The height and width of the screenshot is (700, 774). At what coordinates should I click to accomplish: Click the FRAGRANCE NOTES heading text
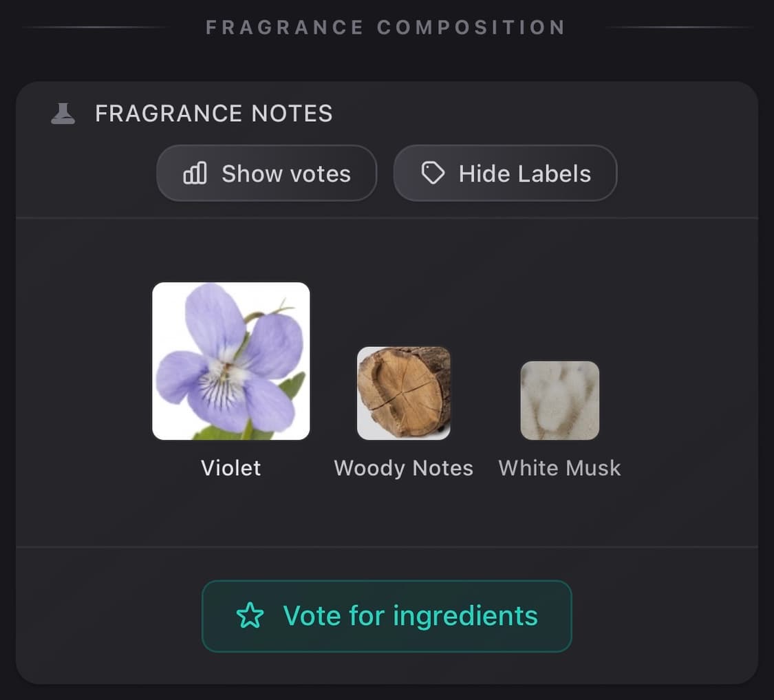click(214, 114)
